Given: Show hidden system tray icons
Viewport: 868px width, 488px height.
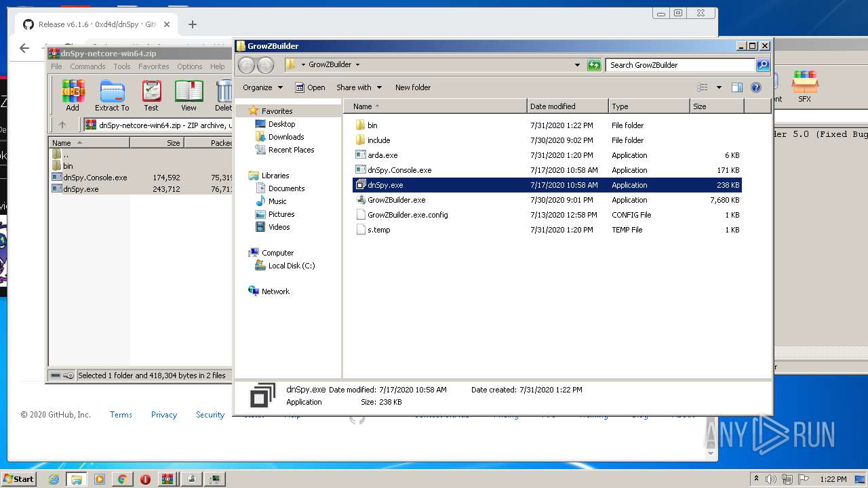Looking at the screenshot, I should point(756,479).
